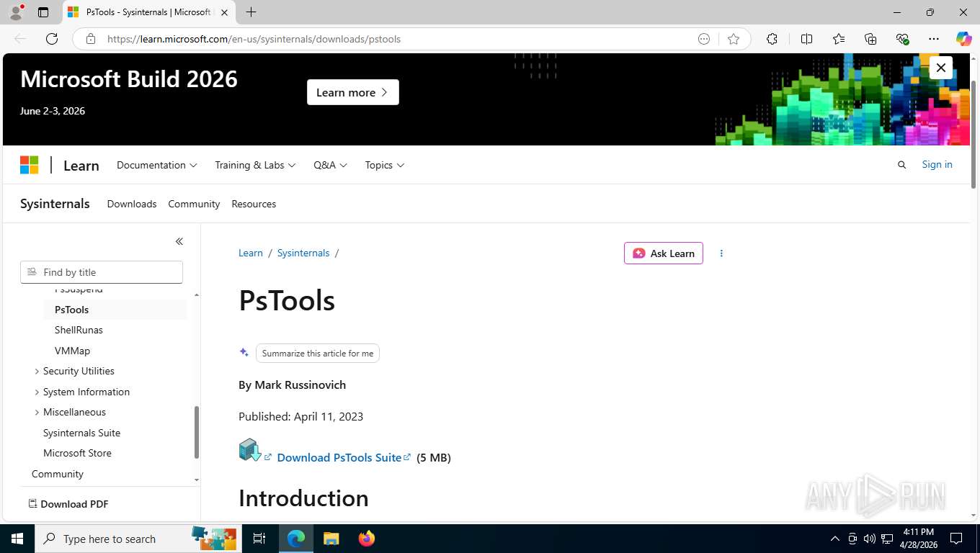Screen dimensions: 980x553
Task: Click the Ask Learn button
Action: [664, 253]
